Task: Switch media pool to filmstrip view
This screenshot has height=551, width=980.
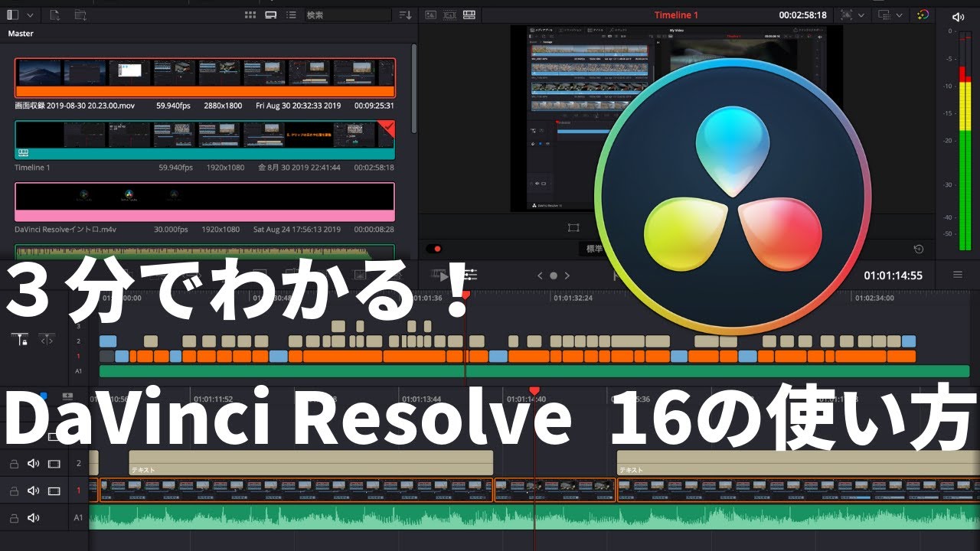Action: click(x=270, y=15)
